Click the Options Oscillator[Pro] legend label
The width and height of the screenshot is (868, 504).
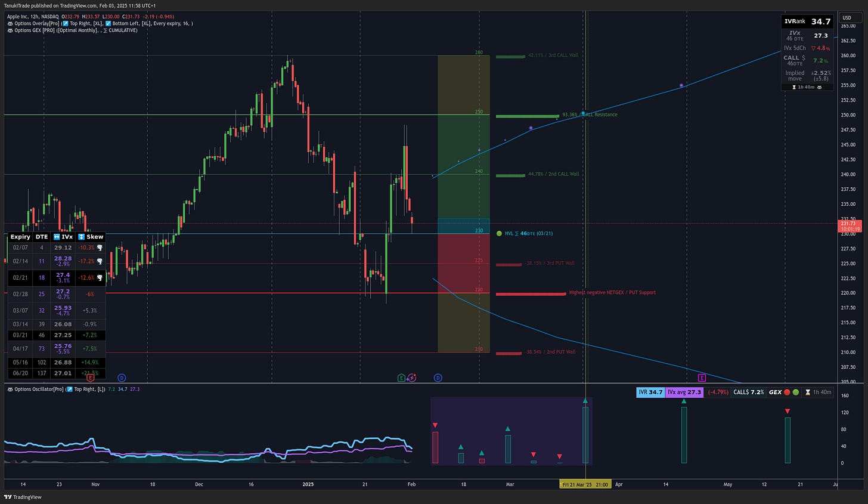pos(56,389)
